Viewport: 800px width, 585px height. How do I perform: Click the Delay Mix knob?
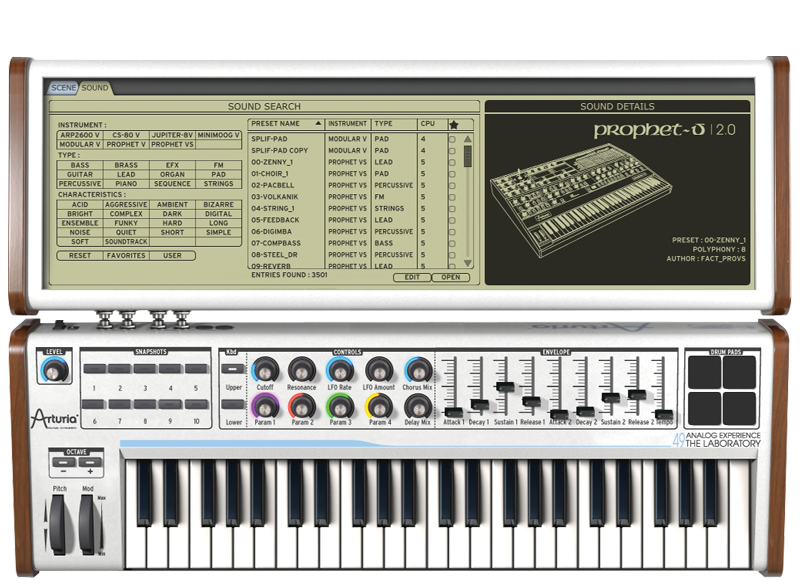coord(417,406)
